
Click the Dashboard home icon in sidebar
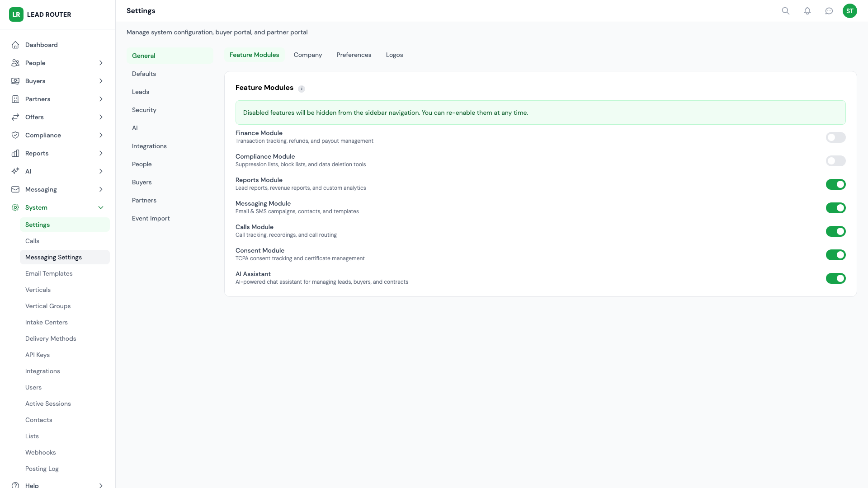tap(15, 45)
